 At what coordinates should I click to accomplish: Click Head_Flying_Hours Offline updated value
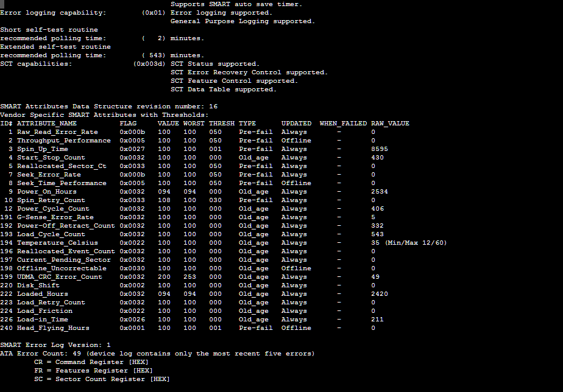(296, 328)
